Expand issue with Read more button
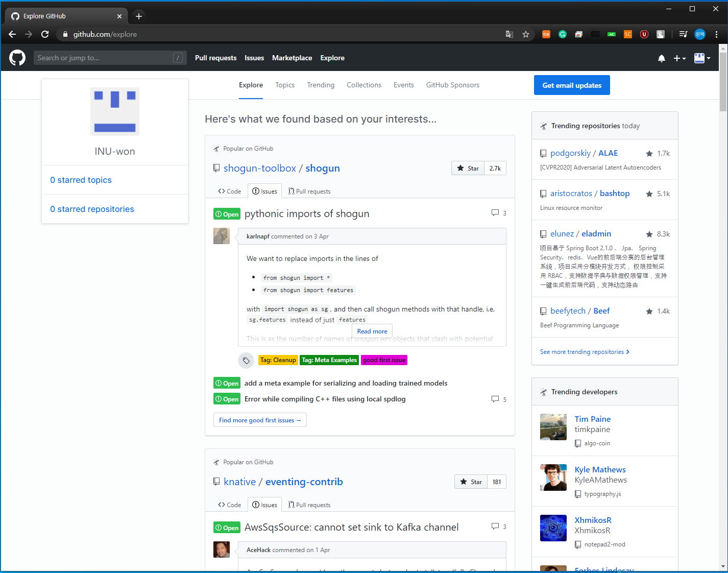 372,331
